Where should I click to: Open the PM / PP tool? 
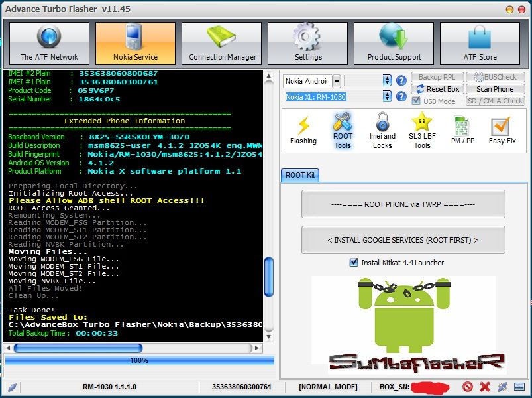click(x=462, y=131)
